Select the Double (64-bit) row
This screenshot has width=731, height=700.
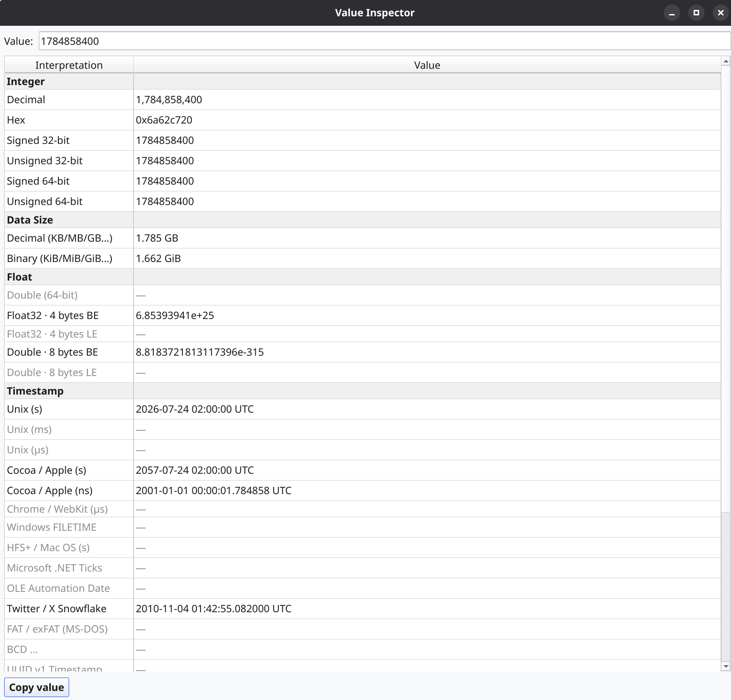coord(363,295)
